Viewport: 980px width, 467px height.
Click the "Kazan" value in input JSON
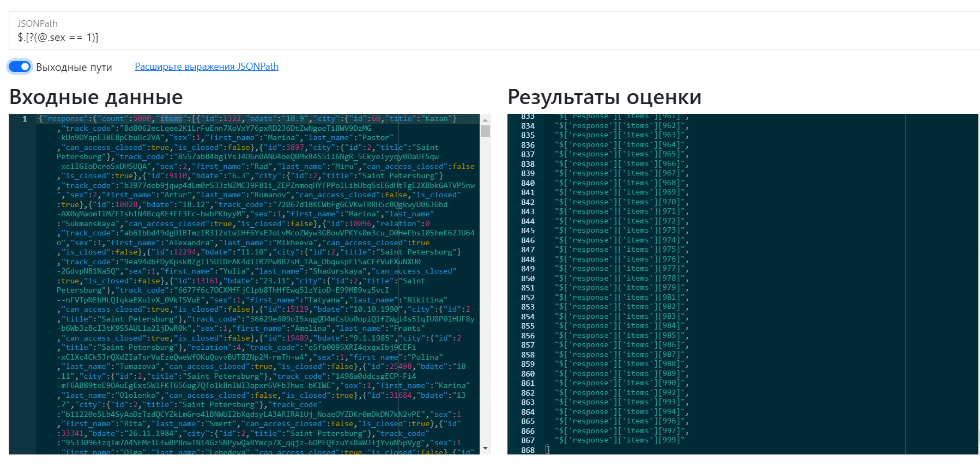click(436, 119)
